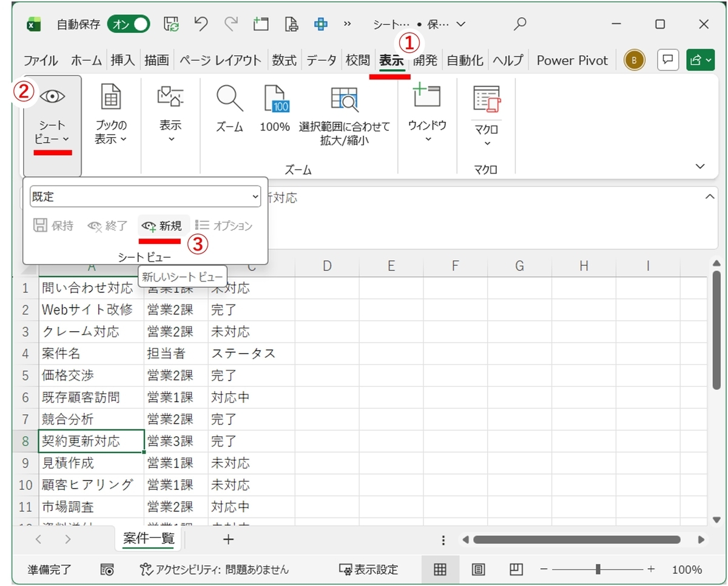Image resolution: width=728 pixels, height=586 pixels.
Task: Switch to the ページ レイアウト tab
Action: point(221,60)
